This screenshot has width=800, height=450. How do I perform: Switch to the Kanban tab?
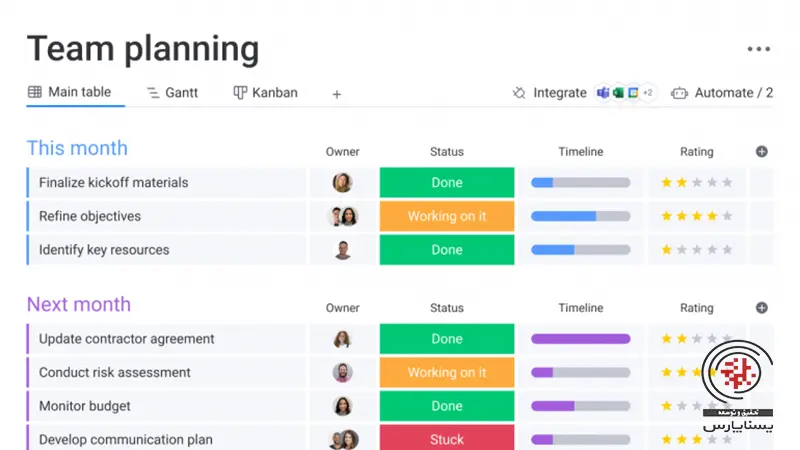click(265, 93)
